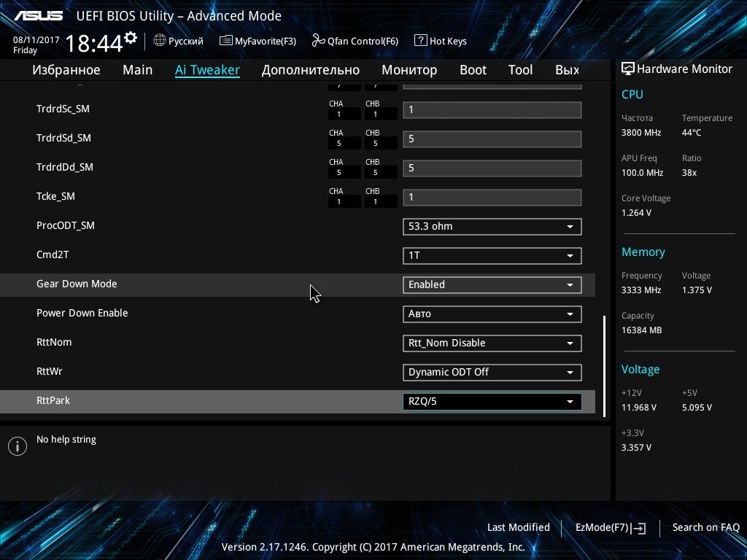The width and height of the screenshot is (747, 560).
Task: Click the TrdrdSc_SM value field
Action: [x=492, y=110]
